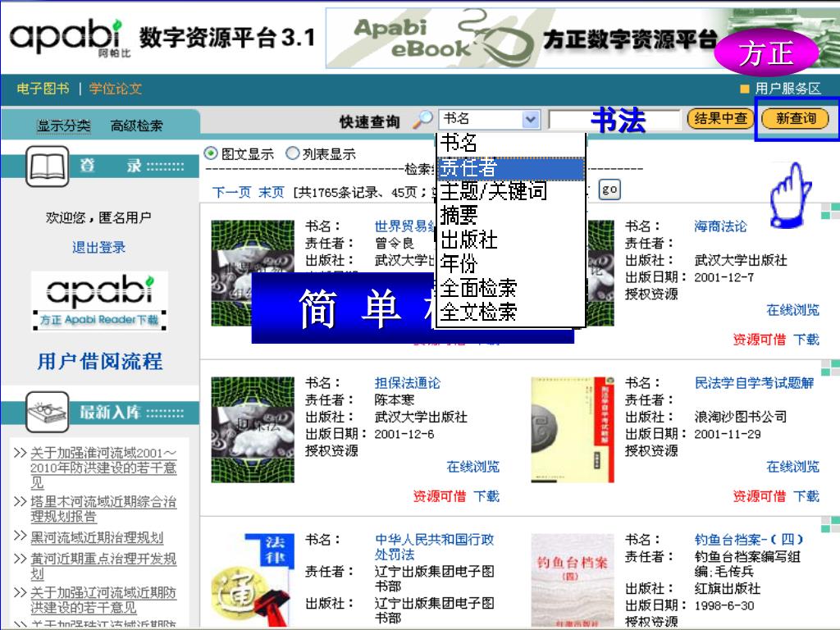Choose 书名 in dropdown list
The width and height of the screenshot is (840, 630).
pyautogui.click(x=511, y=144)
